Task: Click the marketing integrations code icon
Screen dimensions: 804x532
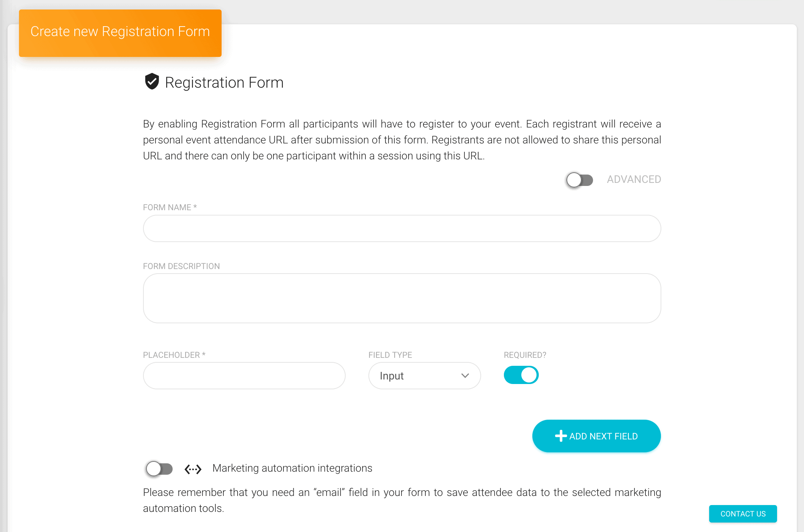Action: 193,469
